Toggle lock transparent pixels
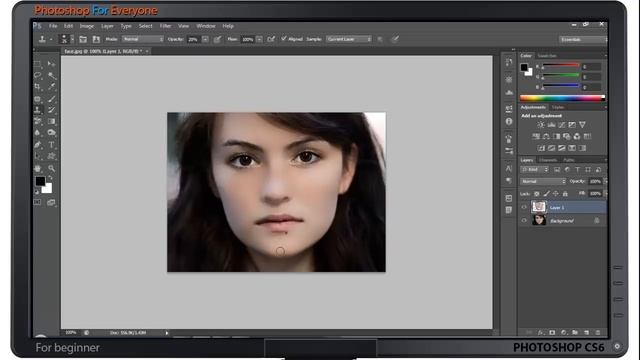 coord(537,193)
